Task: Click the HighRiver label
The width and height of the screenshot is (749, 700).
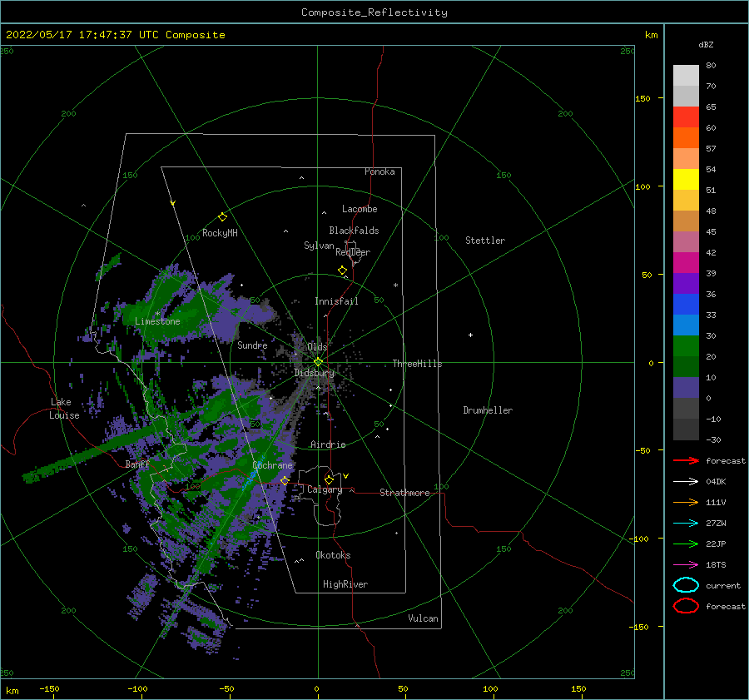Action: coord(345,584)
